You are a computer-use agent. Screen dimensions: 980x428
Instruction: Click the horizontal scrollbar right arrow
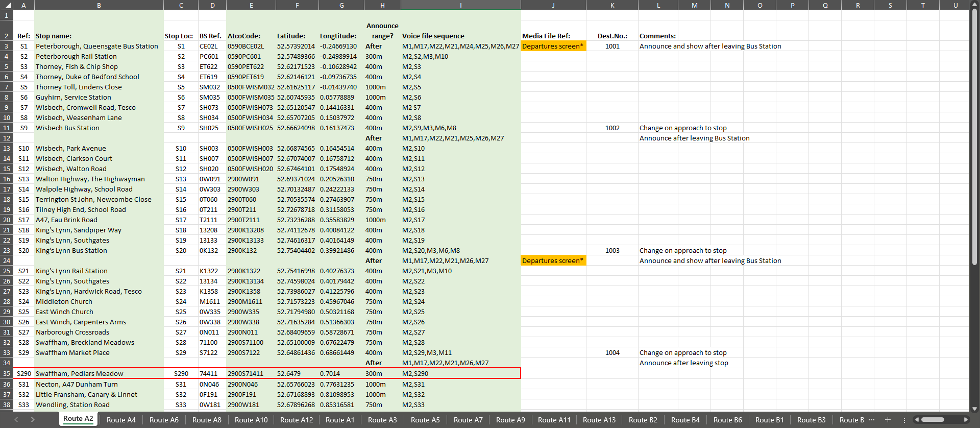(x=965, y=420)
